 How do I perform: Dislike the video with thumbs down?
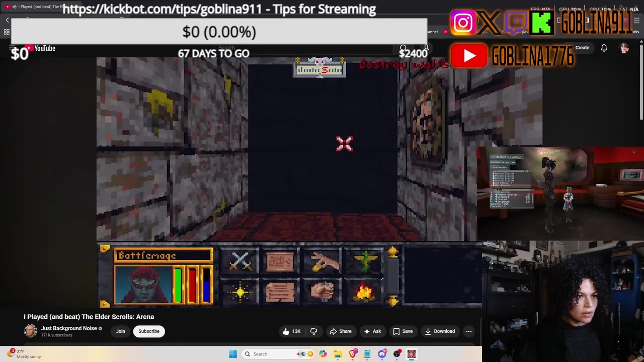point(313,331)
